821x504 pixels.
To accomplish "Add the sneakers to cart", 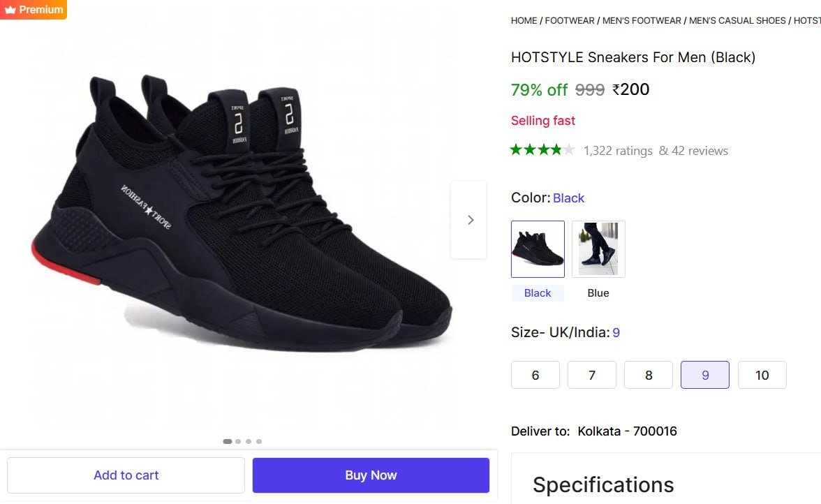I will pos(126,475).
